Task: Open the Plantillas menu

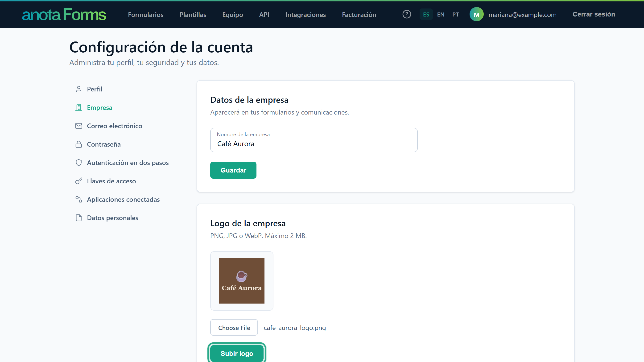Action: 193,15
